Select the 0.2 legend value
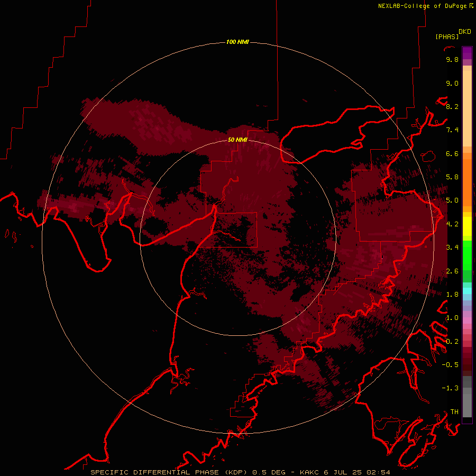This screenshot has height=476, width=476. click(x=452, y=342)
